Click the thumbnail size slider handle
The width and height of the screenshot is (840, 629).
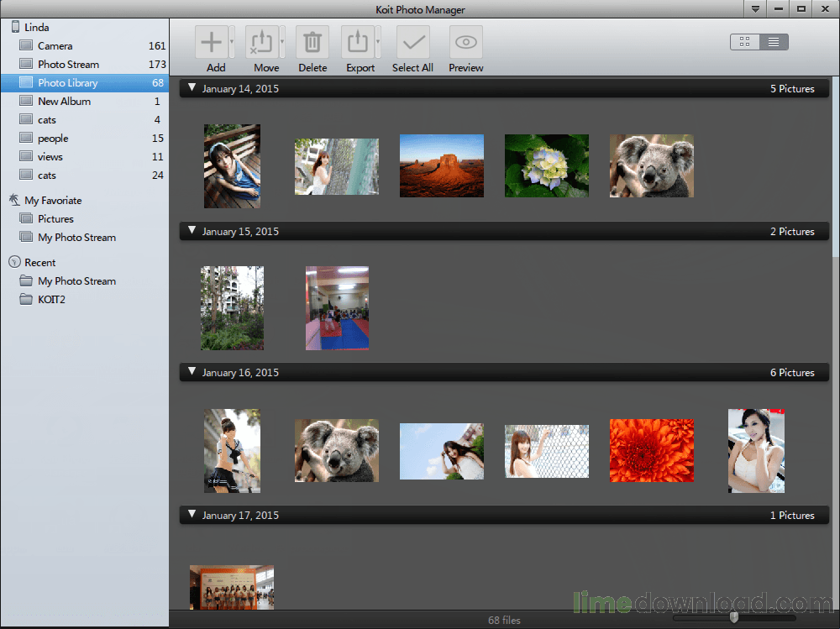(734, 617)
